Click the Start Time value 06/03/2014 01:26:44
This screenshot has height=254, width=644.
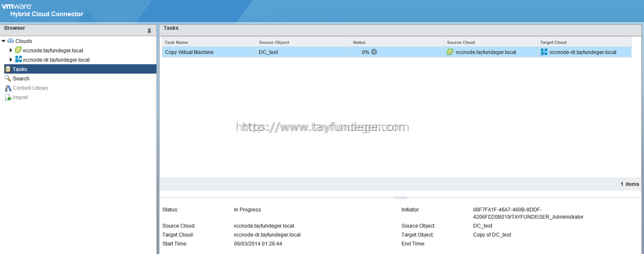point(258,244)
